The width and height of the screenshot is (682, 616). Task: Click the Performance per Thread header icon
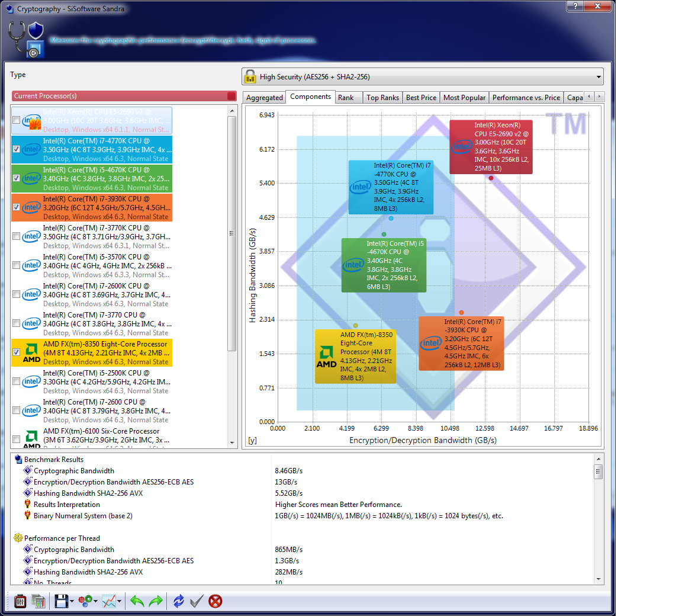click(18, 538)
